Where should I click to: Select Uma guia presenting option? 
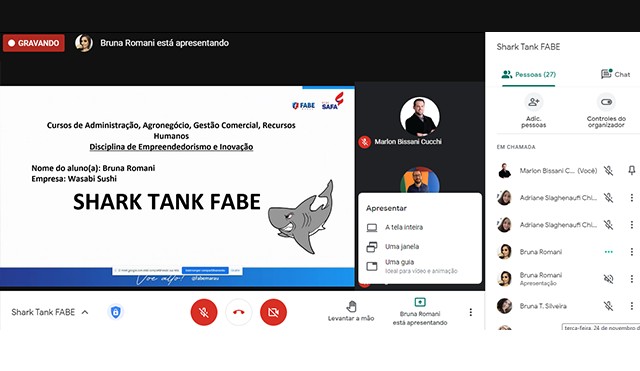pyautogui.click(x=420, y=266)
